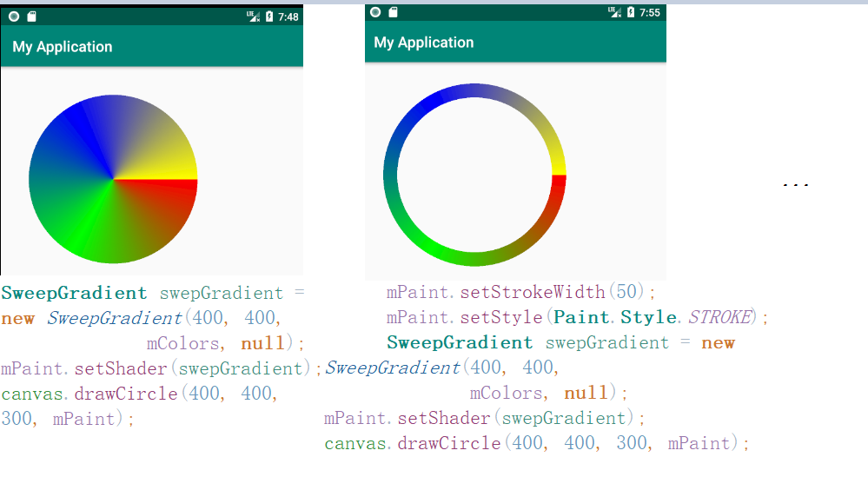The width and height of the screenshot is (868, 477).
Task: Click italic 'SweepGradient(400, 400,' in left code
Action: point(164,318)
